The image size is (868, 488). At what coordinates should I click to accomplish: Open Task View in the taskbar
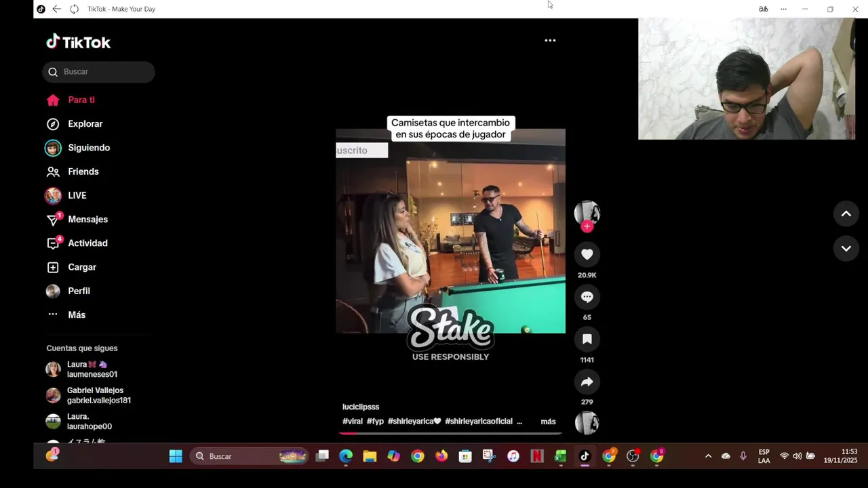[322, 456]
